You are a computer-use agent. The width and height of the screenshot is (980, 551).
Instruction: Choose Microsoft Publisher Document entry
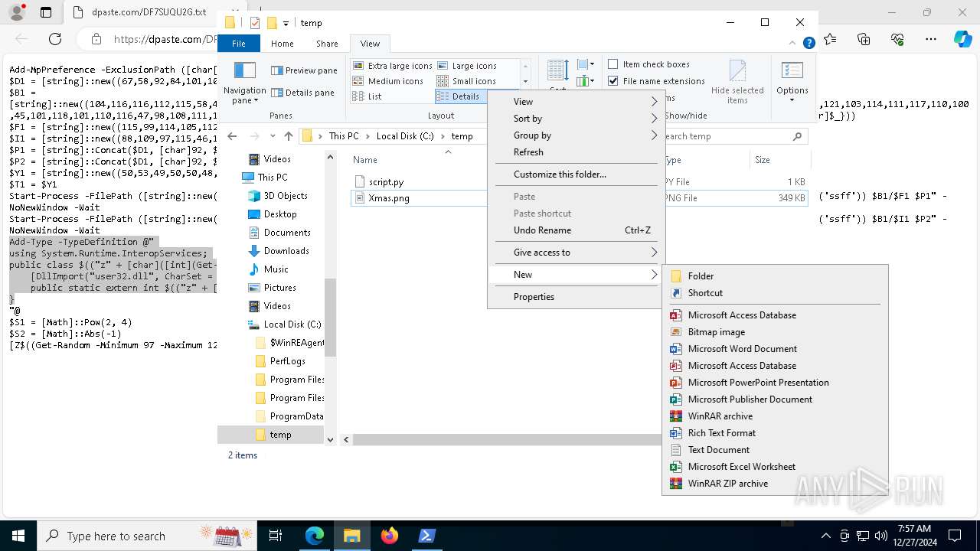[x=775, y=399]
